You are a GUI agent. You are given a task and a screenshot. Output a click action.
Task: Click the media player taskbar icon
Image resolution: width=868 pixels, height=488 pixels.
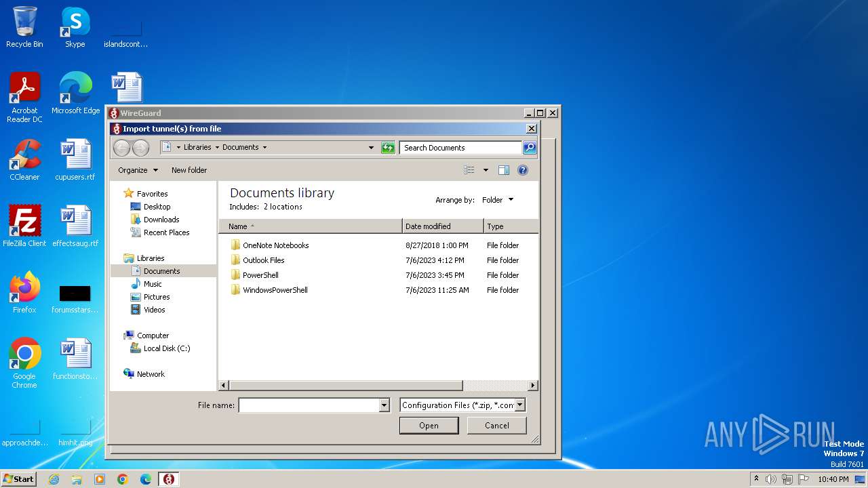coord(100,479)
